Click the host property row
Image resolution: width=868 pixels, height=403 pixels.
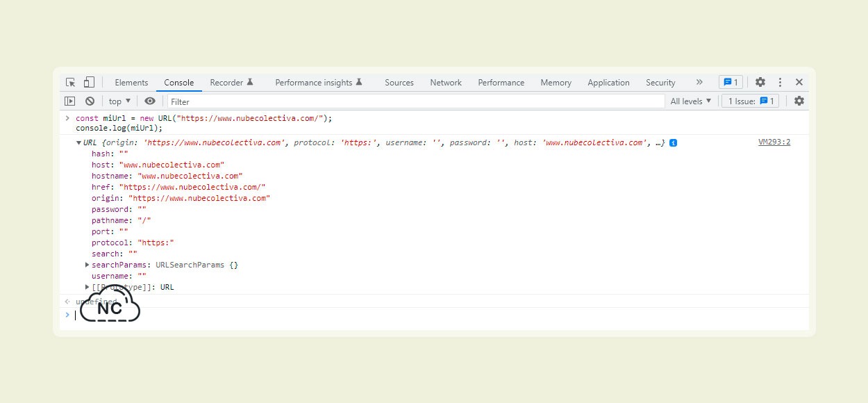click(x=158, y=165)
